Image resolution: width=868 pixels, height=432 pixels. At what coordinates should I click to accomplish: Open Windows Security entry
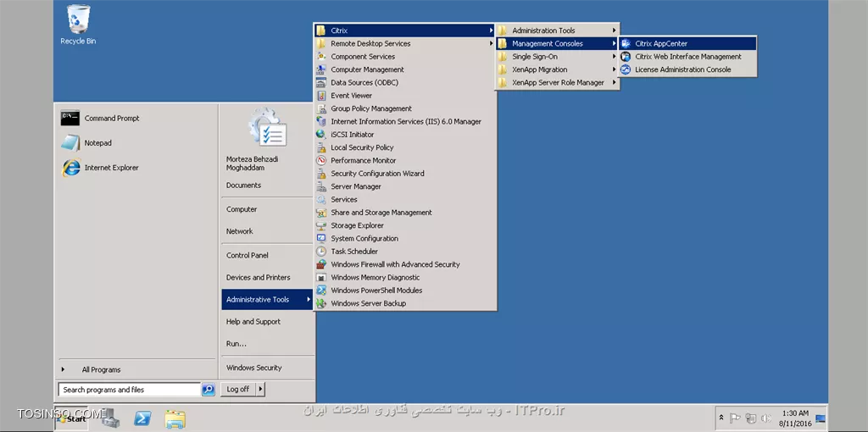[254, 368]
